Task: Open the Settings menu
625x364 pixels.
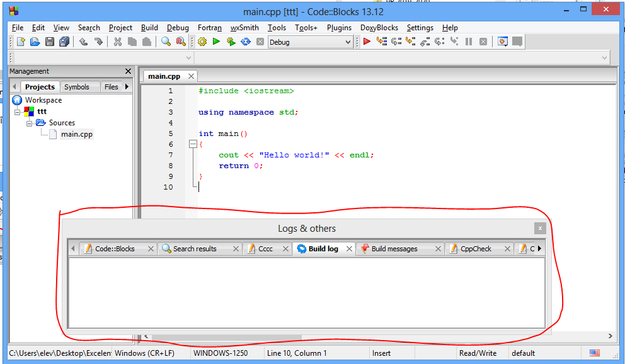Action: [x=420, y=28]
